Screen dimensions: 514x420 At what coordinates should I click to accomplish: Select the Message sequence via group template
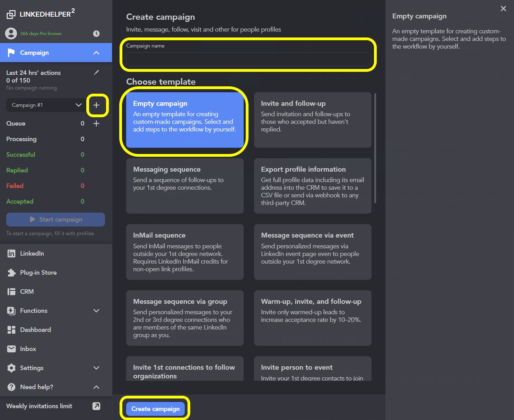point(185,318)
